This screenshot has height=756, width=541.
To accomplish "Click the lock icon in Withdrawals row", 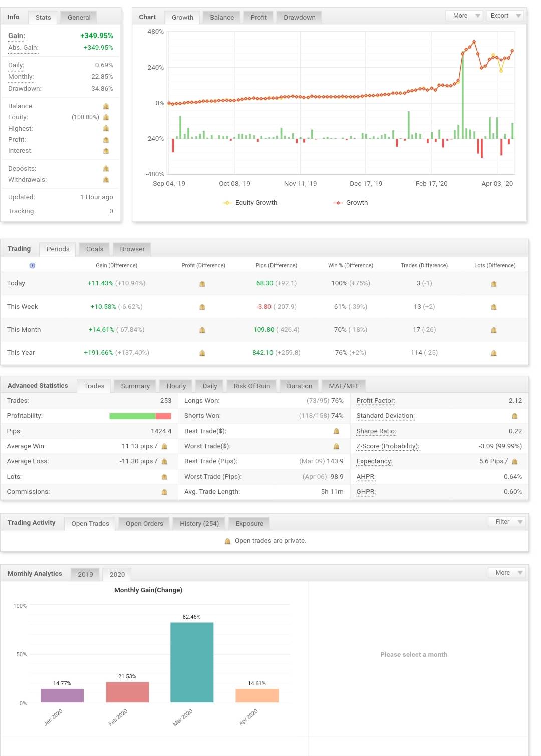I will [106, 180].
